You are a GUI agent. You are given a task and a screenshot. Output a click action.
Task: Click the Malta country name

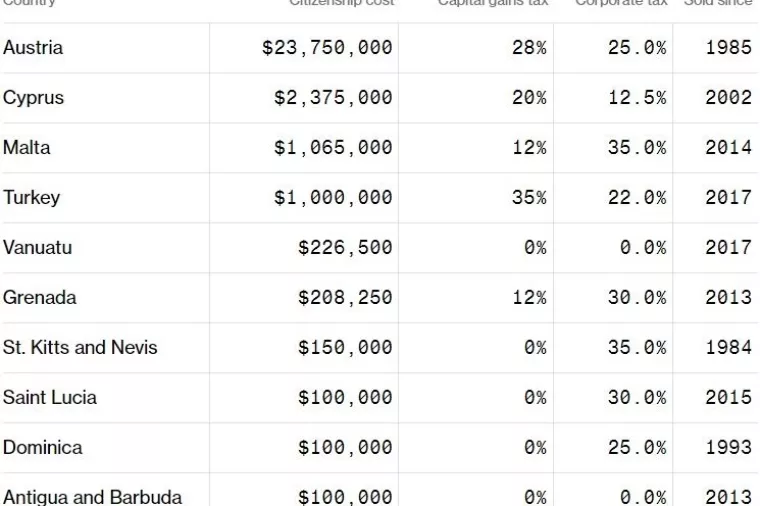pos(27,148)
